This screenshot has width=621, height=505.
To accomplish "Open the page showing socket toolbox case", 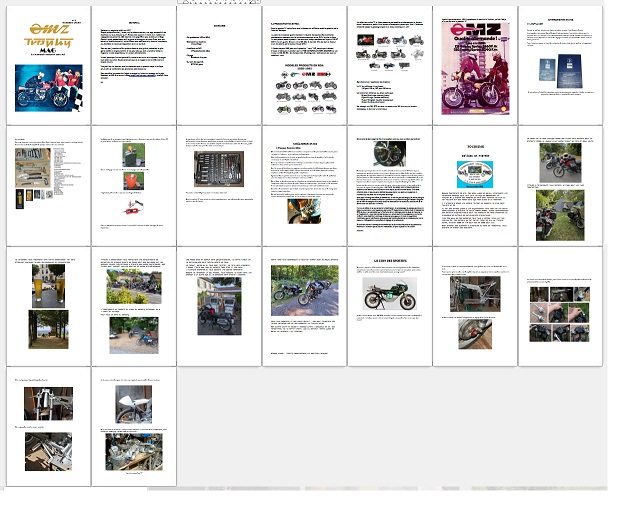I will coord(219,185).
